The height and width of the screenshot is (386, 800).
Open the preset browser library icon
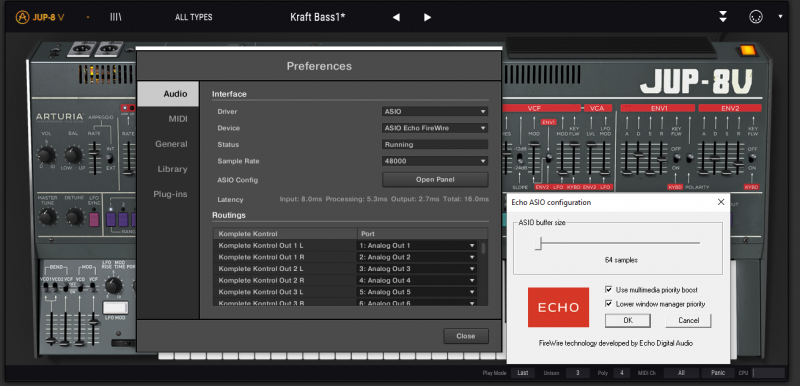click(x=116, y=17)
